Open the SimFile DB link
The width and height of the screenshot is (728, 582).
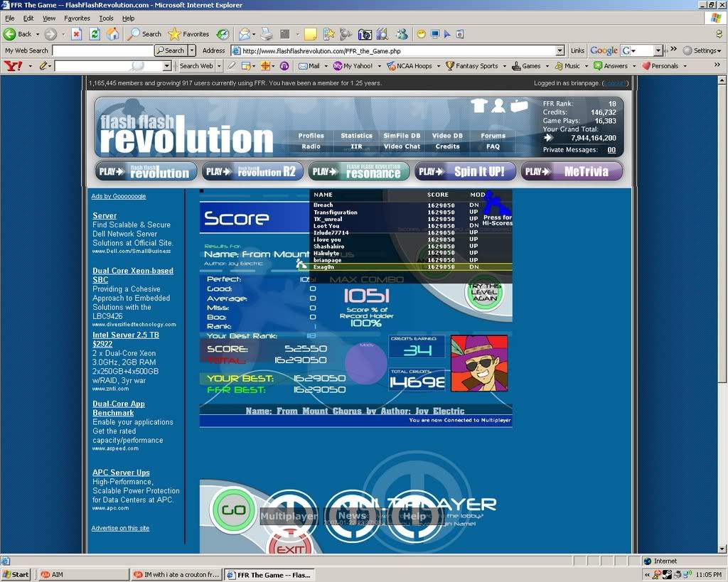(402, 136)
